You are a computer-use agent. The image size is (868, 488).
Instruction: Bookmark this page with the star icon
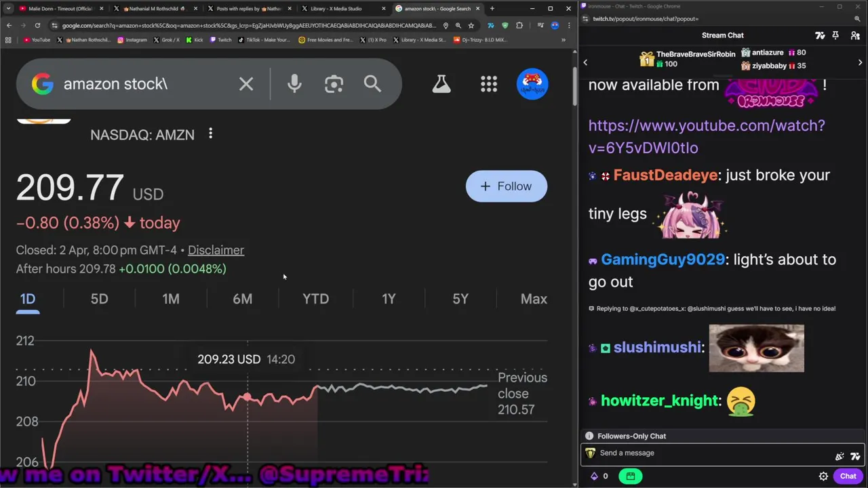pos(471,26)
